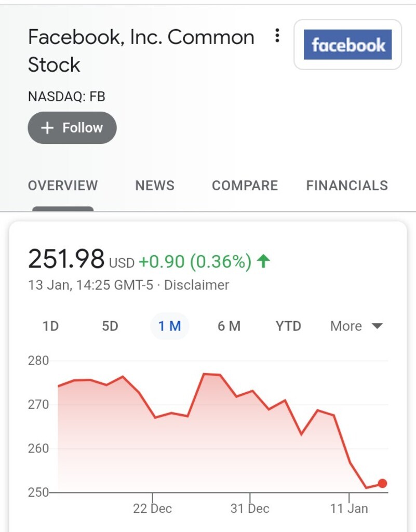
Task: Select the 1 M chart range
Action: pos(169,326)
